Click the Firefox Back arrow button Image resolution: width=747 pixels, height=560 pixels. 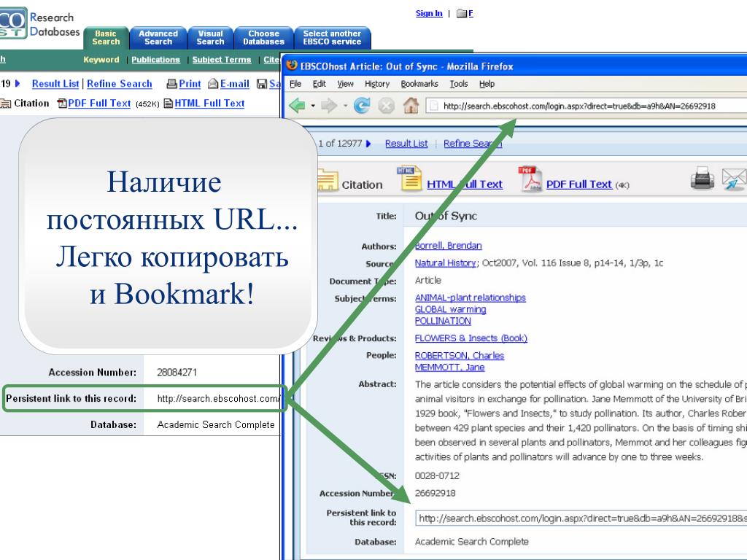tap(298, 105)
